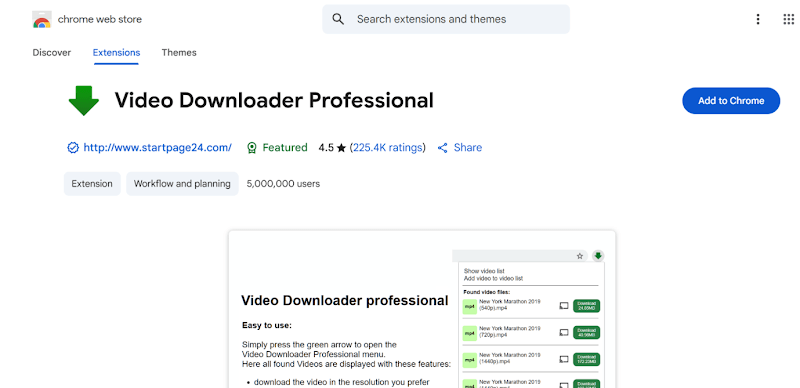This screenshot has height=388, width=800.
Task: Click the green download arrow extension icon
Action: (84, 101)
